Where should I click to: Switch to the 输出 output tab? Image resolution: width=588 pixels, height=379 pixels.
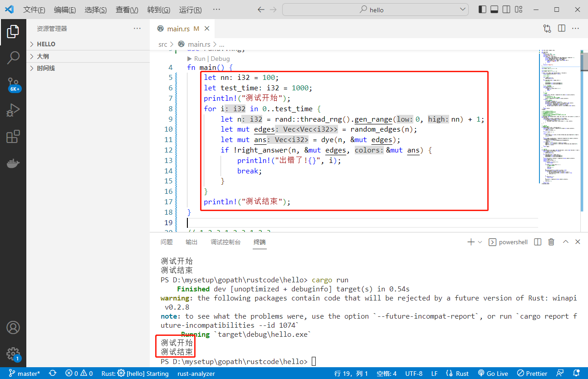point(191,242)
